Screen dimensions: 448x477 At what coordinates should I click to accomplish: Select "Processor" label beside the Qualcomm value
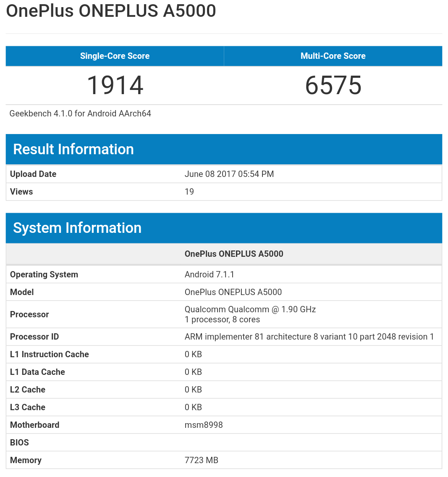click(29, 314)
